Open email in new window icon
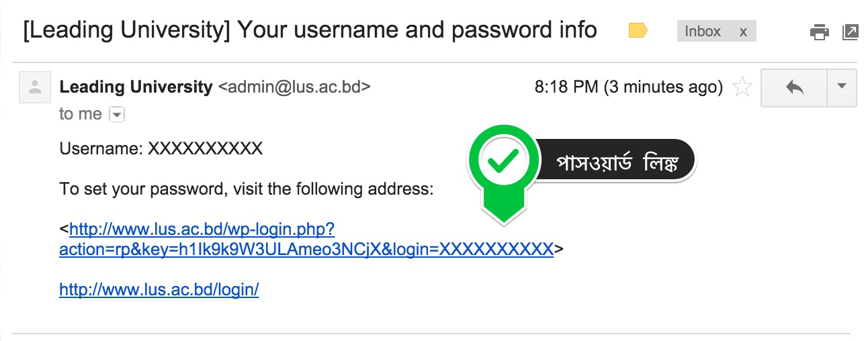The width and height of the screenshot is (868, 341). click(x=850, y=32)
